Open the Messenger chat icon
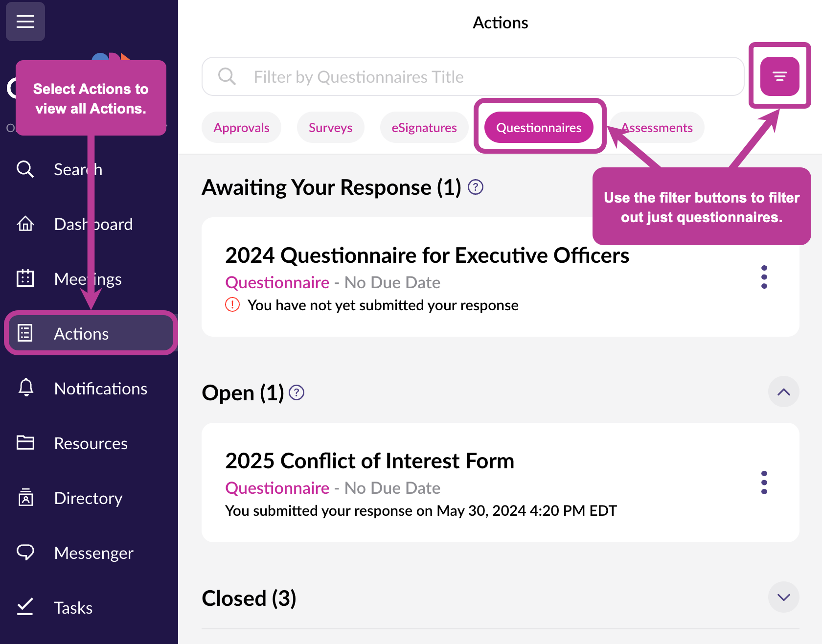 tap(25, 552)
